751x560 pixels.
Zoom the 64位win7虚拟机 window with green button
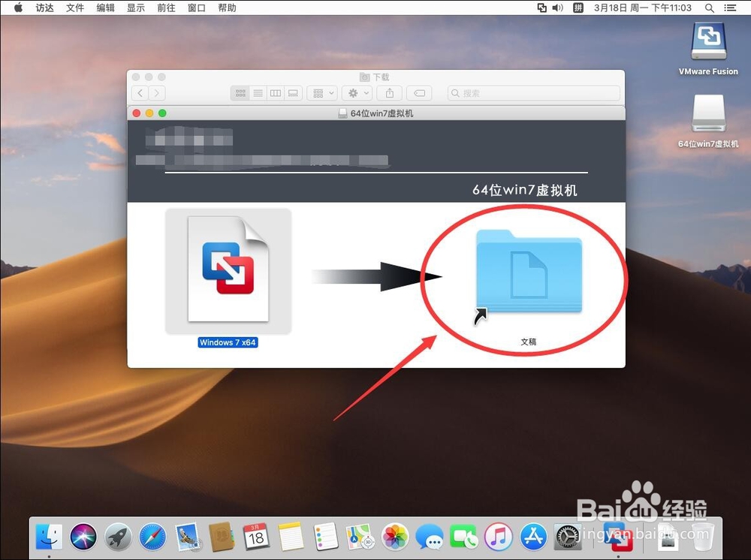tap(162, 113)
